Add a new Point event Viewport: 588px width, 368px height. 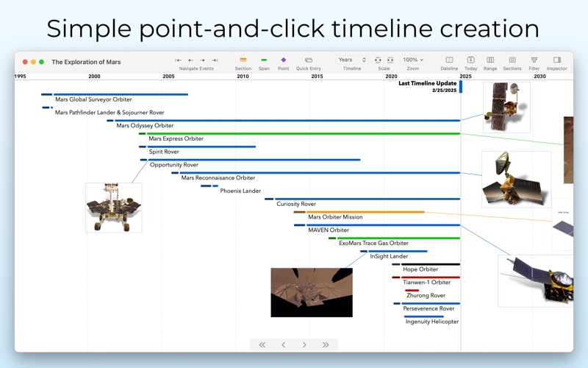pyautogui.click(x=284, y=60)
